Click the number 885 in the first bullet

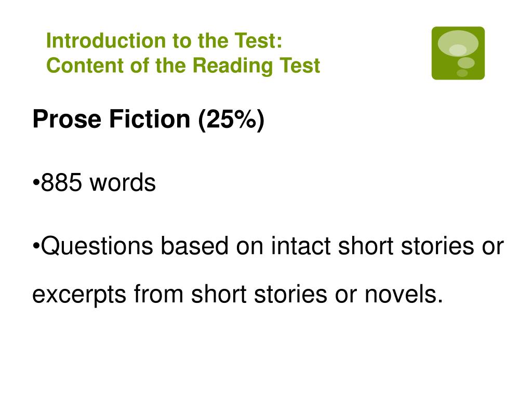pos(61,182)
